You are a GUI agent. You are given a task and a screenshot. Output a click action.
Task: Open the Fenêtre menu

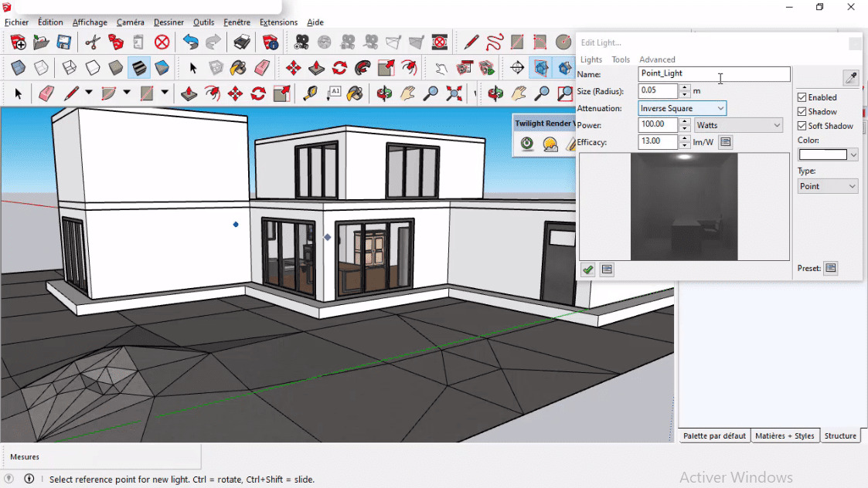tap(237, 22)
